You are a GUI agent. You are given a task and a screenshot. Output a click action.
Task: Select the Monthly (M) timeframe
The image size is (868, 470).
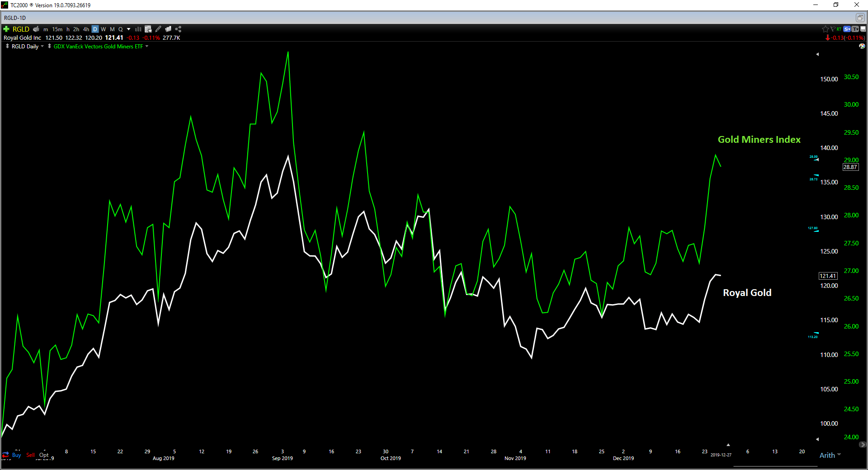click(112, 29)
